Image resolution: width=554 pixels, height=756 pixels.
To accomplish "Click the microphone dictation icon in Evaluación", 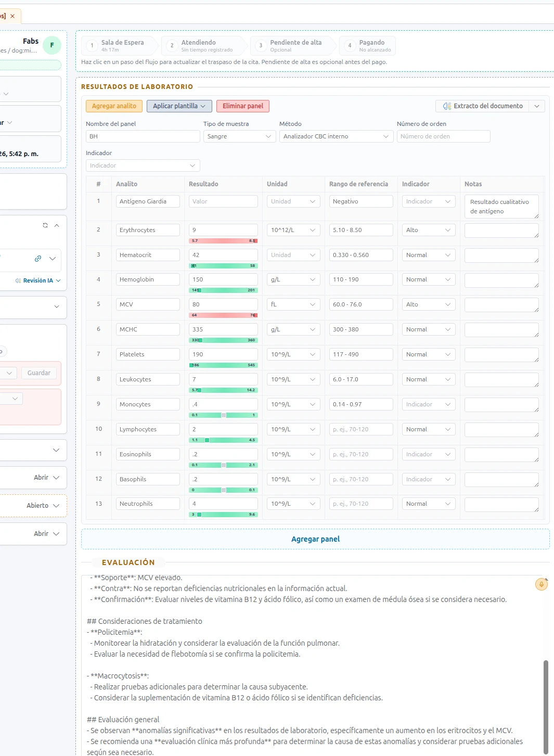I will 541,584.
